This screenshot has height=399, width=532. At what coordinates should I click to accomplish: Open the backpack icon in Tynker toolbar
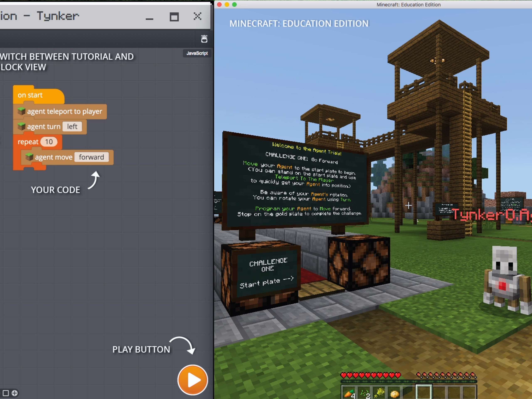click(x=204, y=39)
